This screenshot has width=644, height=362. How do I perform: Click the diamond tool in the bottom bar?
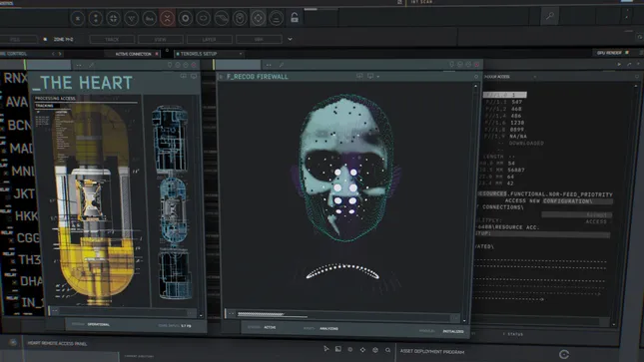[362, 350]
